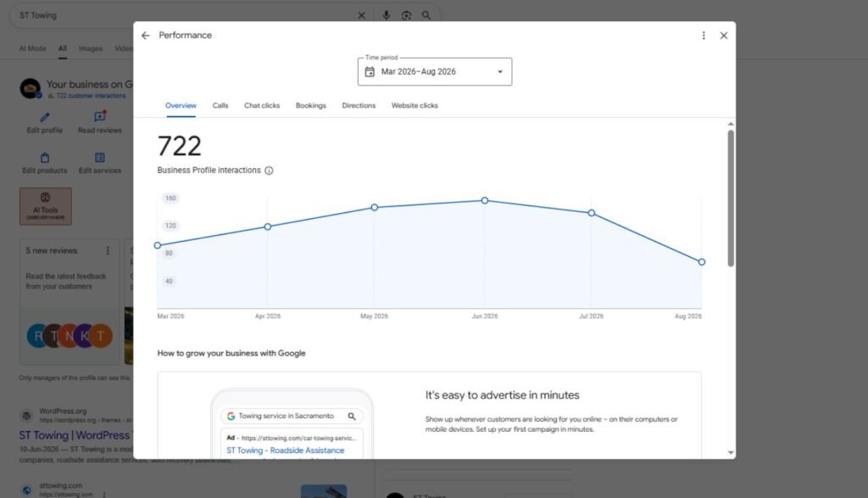View the Bookings tab

[x=310, y=105]
